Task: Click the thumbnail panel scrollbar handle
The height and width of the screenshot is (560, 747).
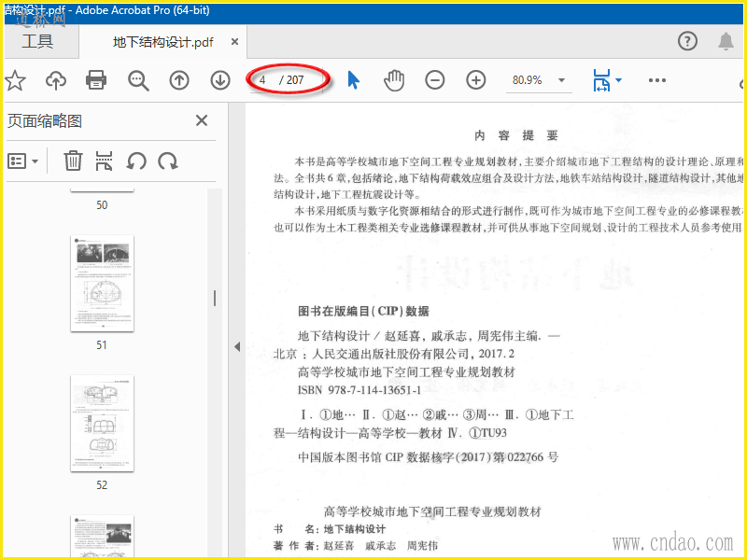Action: point(215,298)
